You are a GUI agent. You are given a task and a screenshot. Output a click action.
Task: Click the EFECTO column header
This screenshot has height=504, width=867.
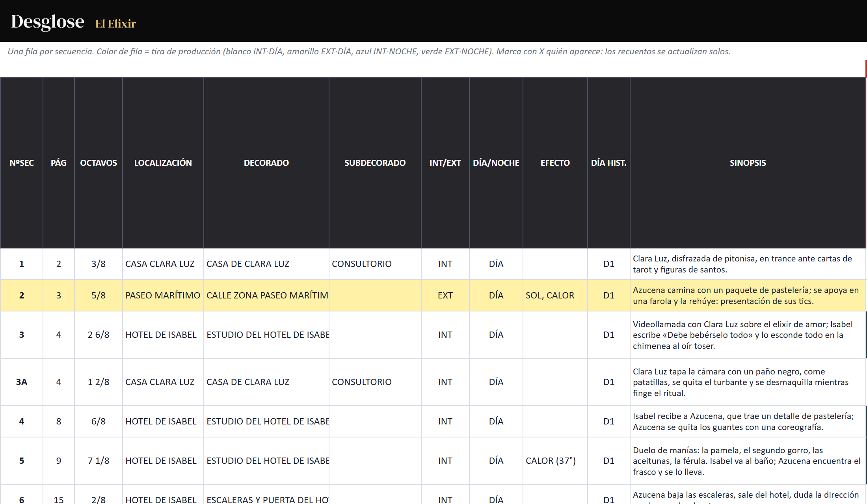pos(555,163)
